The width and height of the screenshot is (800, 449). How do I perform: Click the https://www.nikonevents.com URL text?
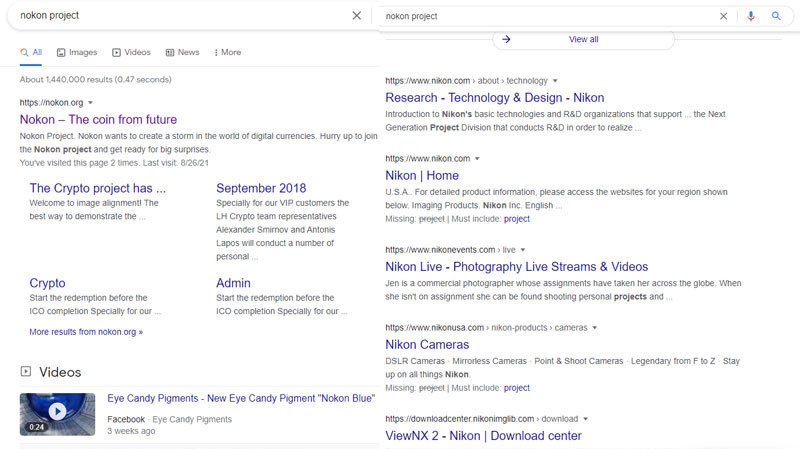440,250
